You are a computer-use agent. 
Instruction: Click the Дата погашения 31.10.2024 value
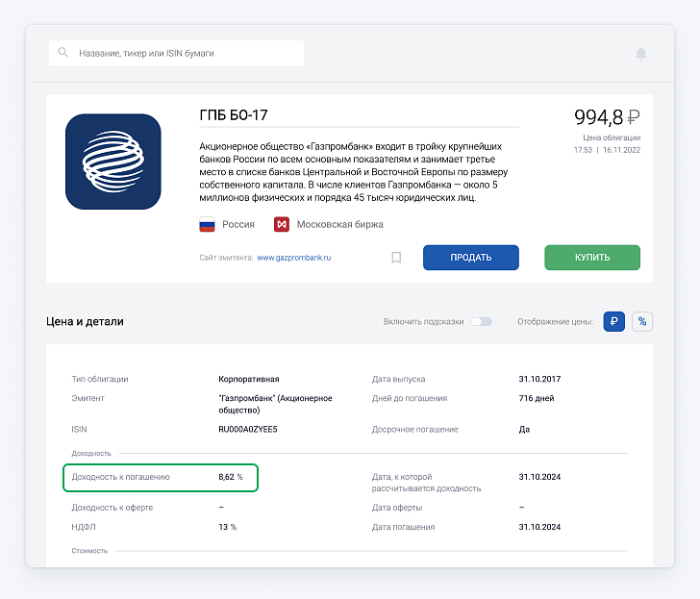(x=539, y=527)
